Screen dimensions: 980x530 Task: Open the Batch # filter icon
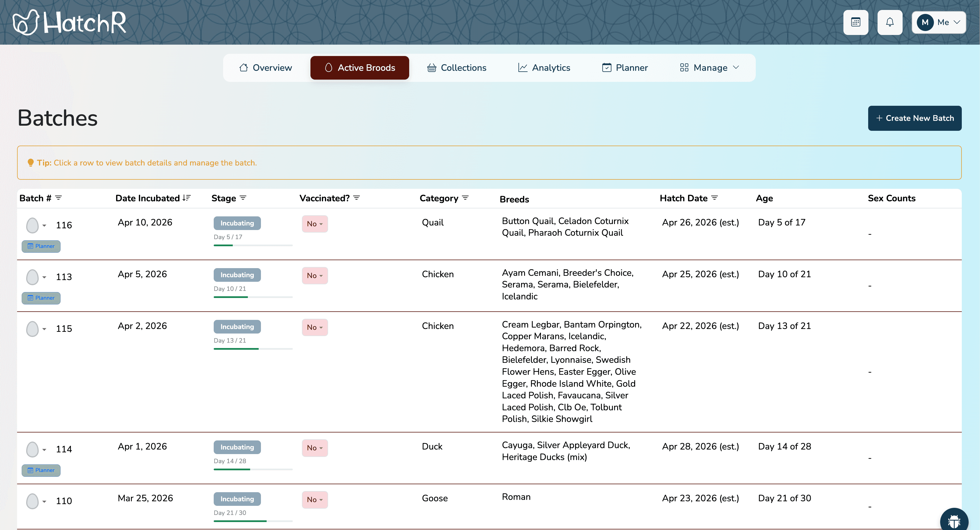[59, 198]
